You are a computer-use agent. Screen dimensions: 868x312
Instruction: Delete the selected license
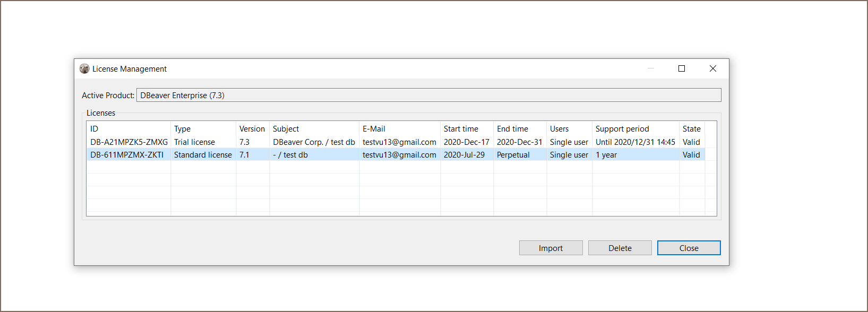(620, 248)
